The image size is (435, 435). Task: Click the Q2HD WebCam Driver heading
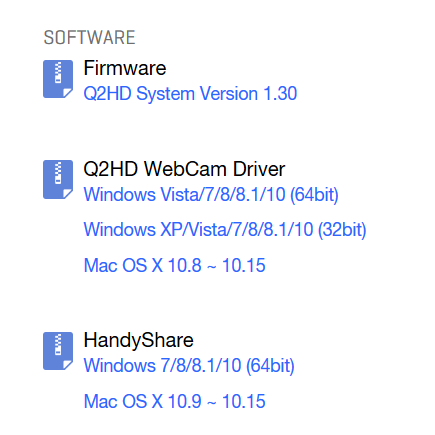click(x=184, y=169)
